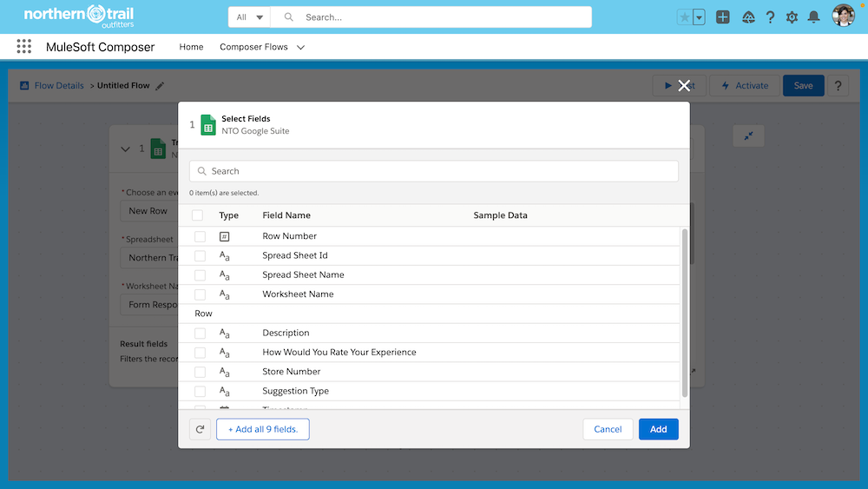Check the Row Number field
This screenshot has width=868, height=489.
pos(200,236)
